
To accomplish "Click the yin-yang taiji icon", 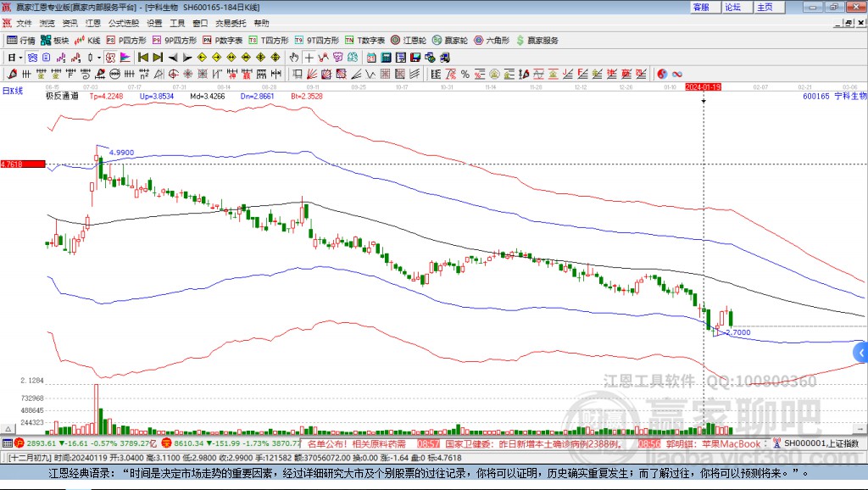I will pos(662,74).
